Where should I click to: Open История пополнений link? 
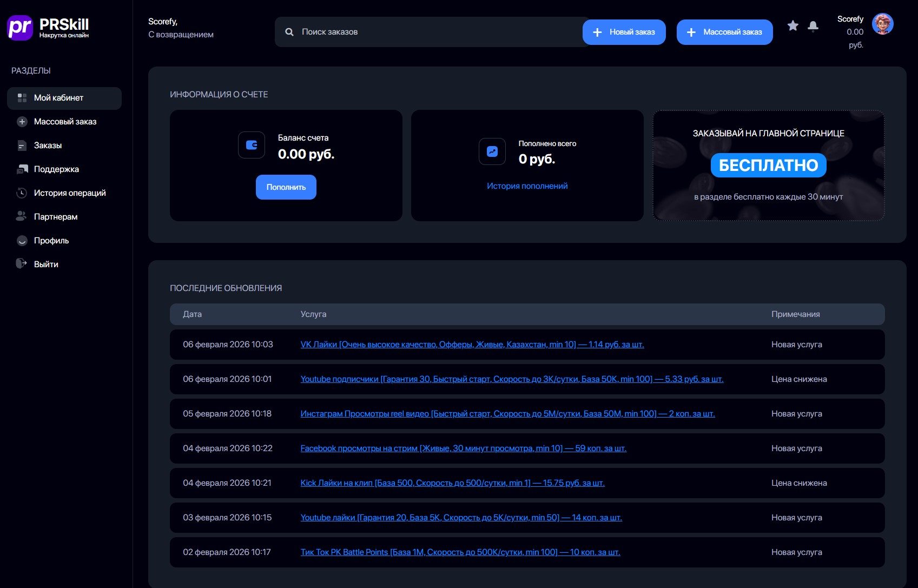tap(527, 186)
